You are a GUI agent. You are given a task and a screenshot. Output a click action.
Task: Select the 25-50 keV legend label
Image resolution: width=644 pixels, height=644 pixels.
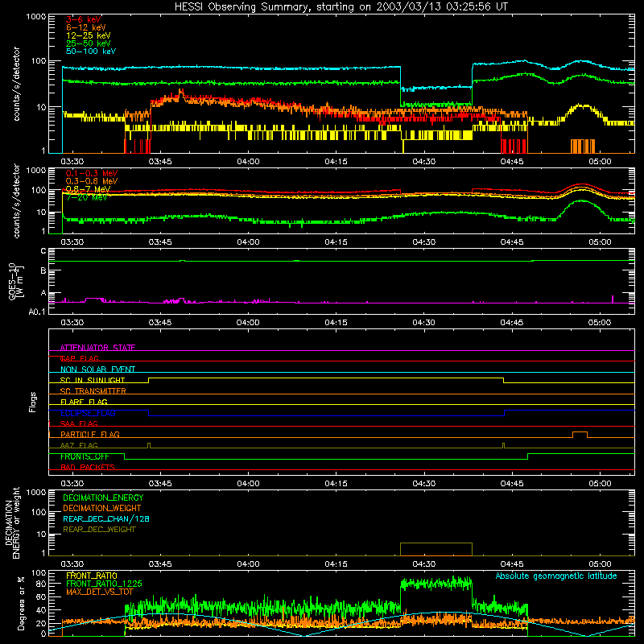coord(89,43)
